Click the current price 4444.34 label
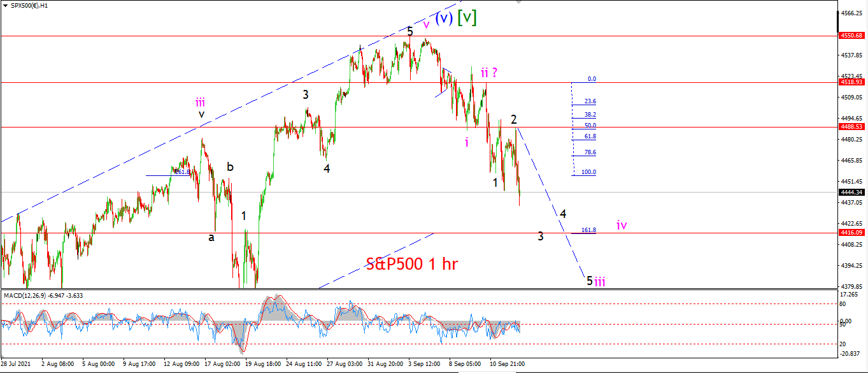This screenshot has height=373, width=868. [852, 192]
